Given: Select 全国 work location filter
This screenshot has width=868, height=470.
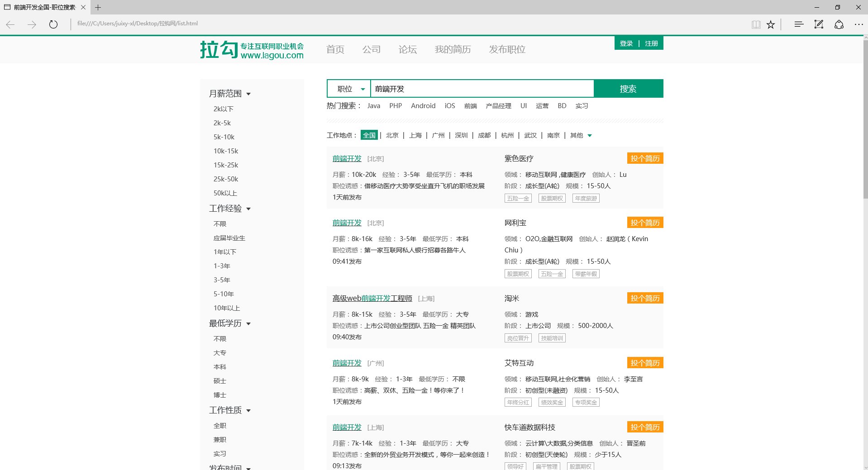Looking at the screenshot, I should (x=369, y=135).
